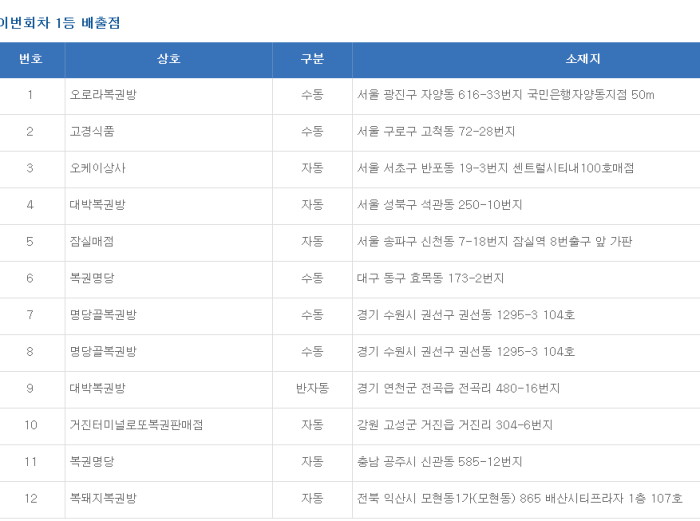Click the 경기 수원시 권선구 address in row 7
The image size is (700, 521).
(466, 315)
